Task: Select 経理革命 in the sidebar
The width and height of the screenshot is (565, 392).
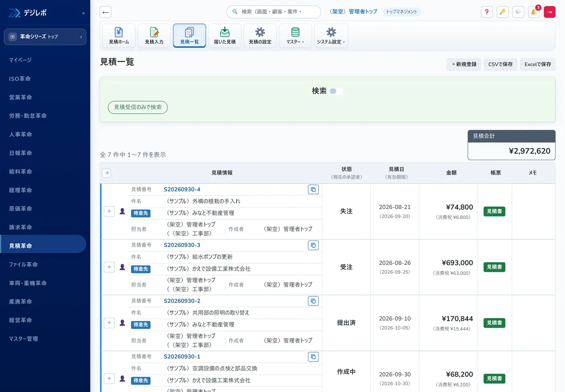Action: (21, 190)
